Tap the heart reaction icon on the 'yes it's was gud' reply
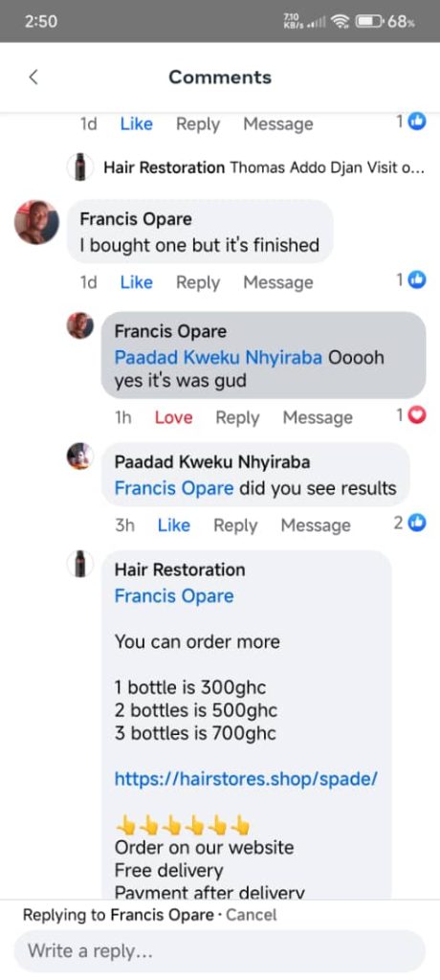This screenshot has height=980, width=440. tap(417, 415)
